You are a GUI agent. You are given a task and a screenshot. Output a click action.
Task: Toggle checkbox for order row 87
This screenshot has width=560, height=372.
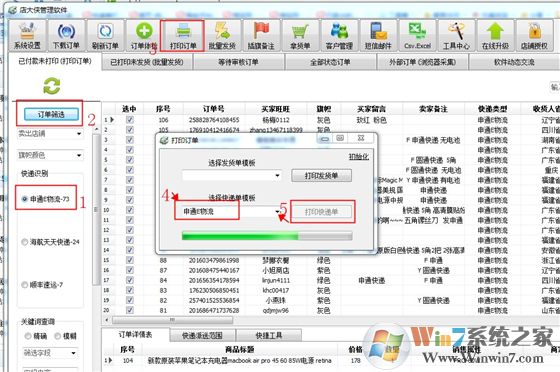pyautogui.click(x=130, y=270)
